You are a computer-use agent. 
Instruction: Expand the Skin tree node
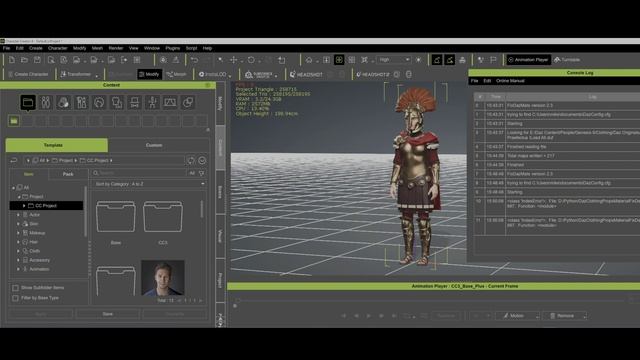18,224
